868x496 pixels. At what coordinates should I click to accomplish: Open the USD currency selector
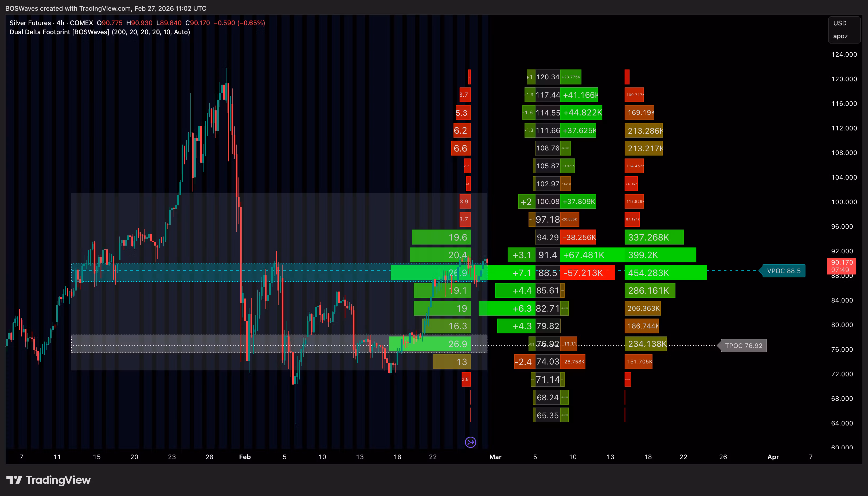pyautogui.click(x=840, y=23)
